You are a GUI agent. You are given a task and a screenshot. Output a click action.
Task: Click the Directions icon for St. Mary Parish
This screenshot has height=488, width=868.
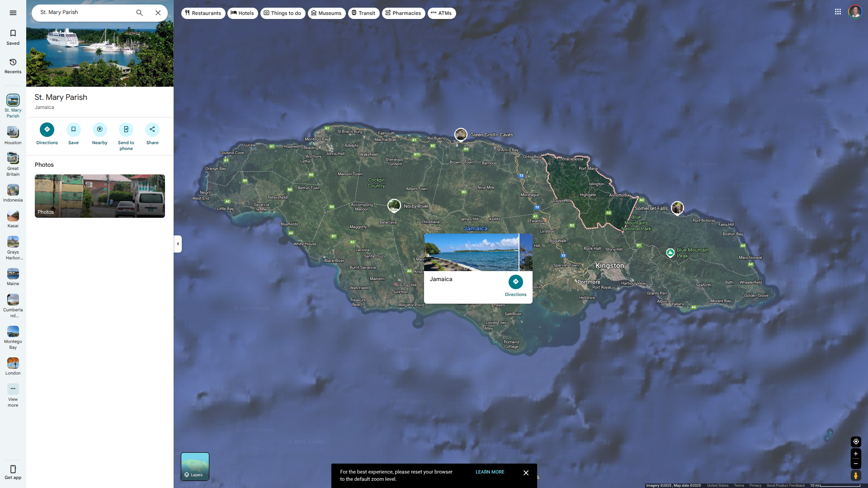tap(47, 130)
